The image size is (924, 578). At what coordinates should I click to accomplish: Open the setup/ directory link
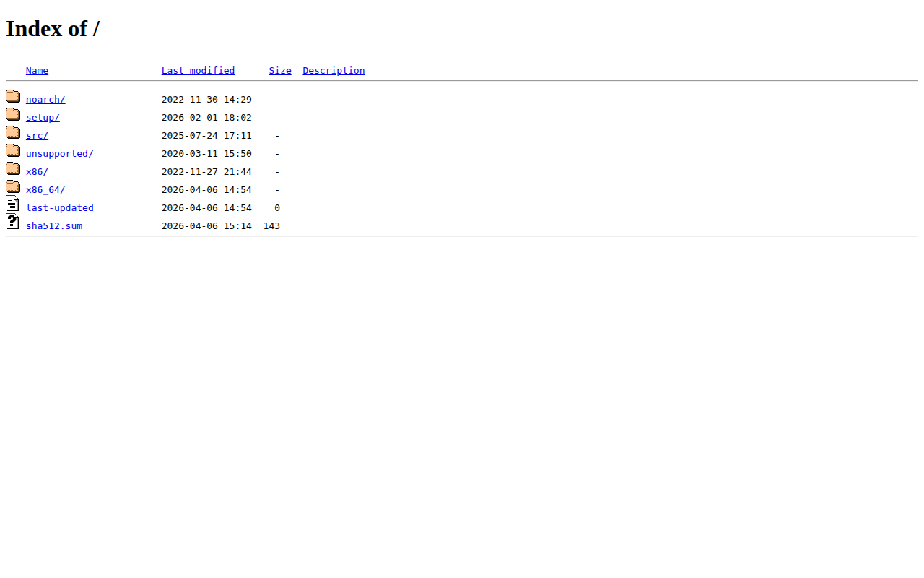click(x=43, y=118)
